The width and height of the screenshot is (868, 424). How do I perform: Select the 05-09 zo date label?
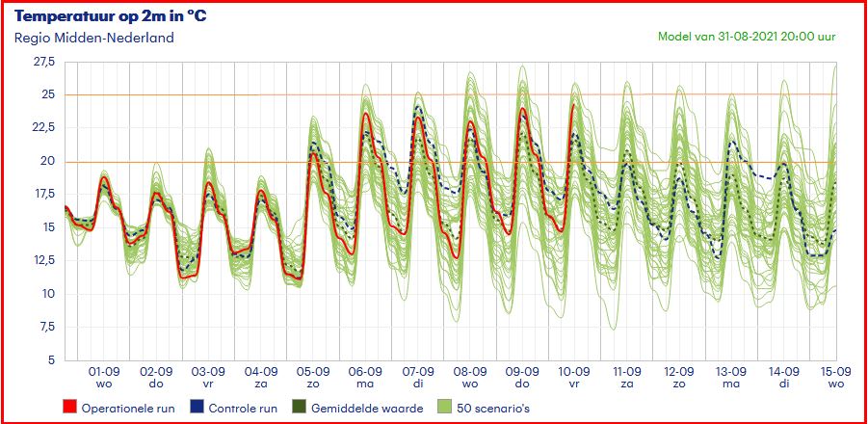[x=313, y=377]
